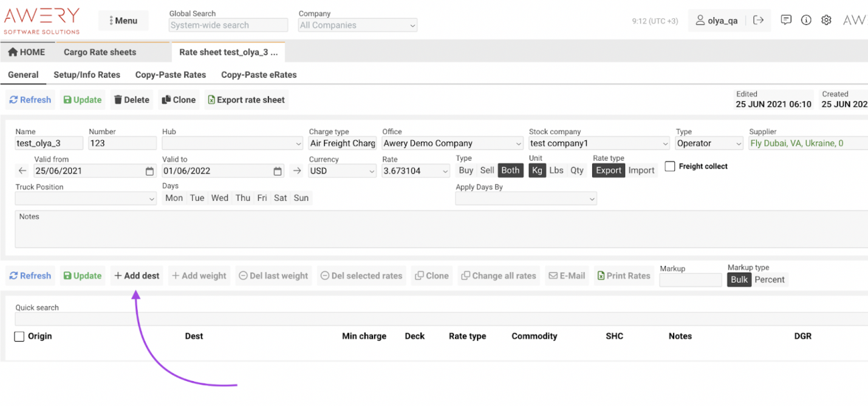Enable the Freight collect checkbox

[670, 166]
